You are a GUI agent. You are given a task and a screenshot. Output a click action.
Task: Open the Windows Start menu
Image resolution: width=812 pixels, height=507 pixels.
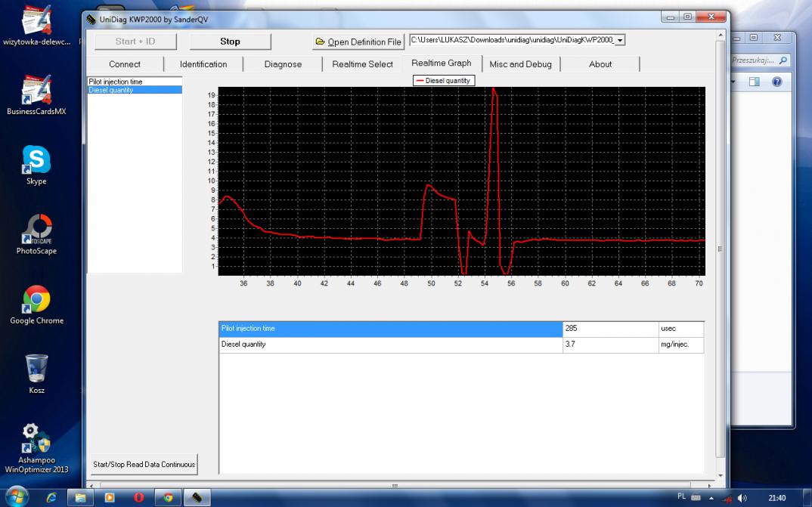[x=16, y=497]
